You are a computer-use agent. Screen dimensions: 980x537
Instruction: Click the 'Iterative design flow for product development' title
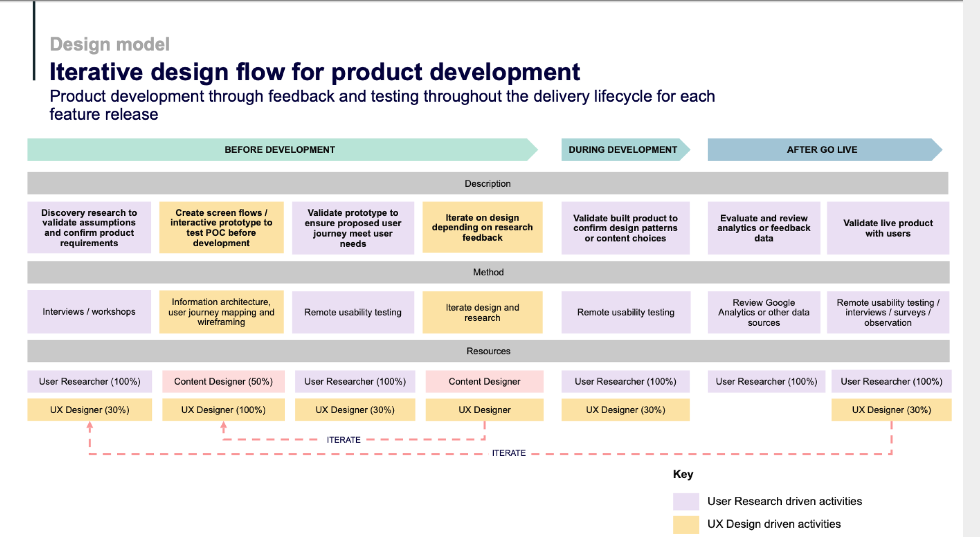click(x=315, y=72)
